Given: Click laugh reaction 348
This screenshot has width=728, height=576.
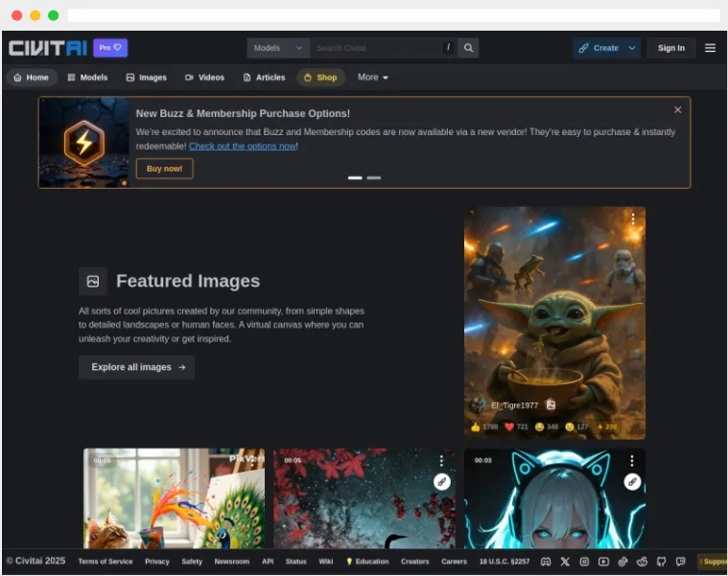Looking at the screenshot, I should point(547,426).
